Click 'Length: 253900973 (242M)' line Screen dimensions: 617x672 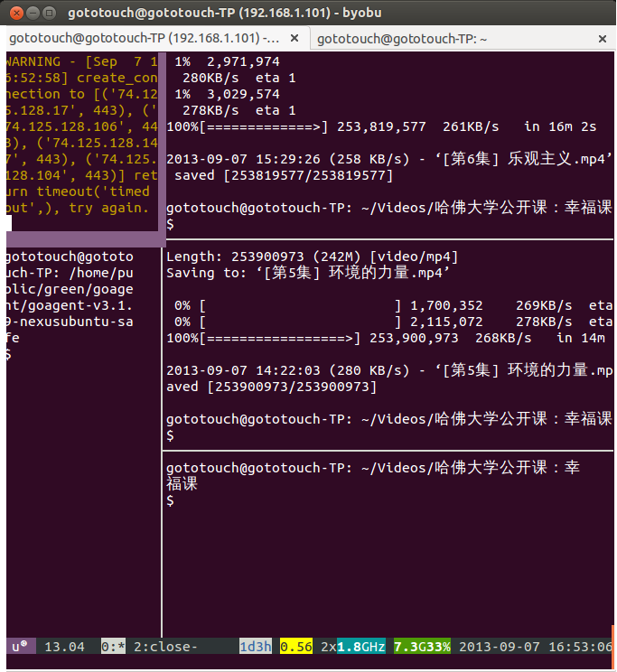tap(313, 257)
